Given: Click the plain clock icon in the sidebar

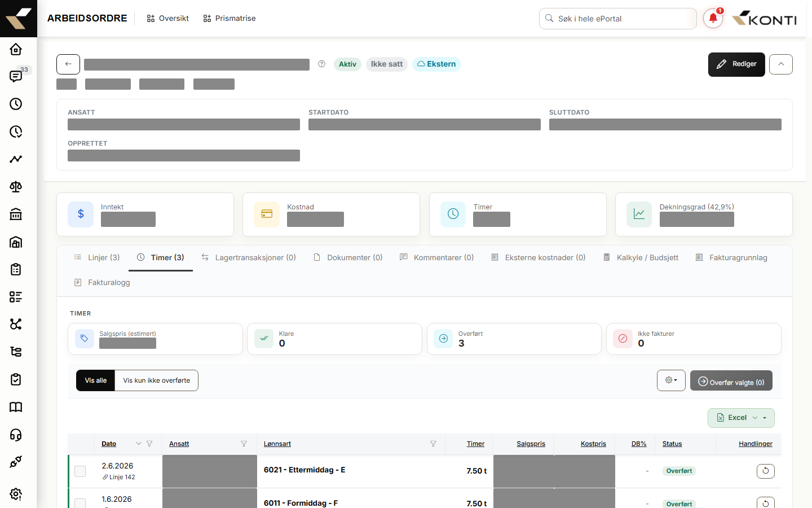Looking at the screenshot, I should point(16,104).
